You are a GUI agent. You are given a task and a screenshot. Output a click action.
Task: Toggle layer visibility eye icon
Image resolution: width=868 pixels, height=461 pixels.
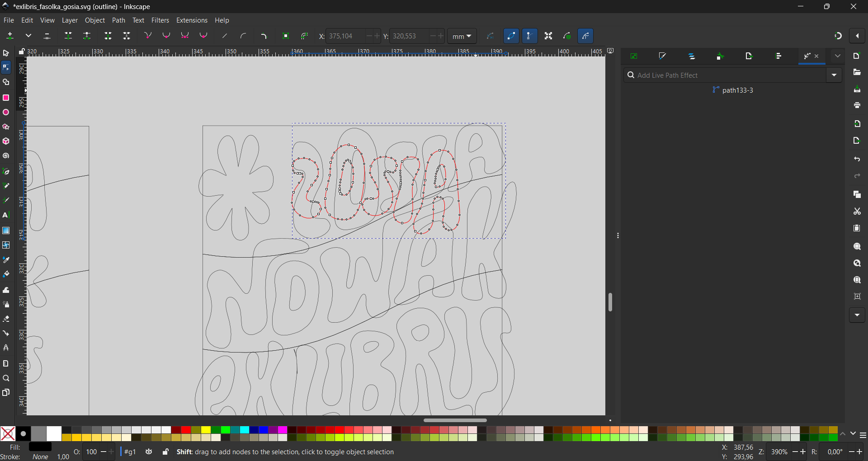tap(149, 452)
